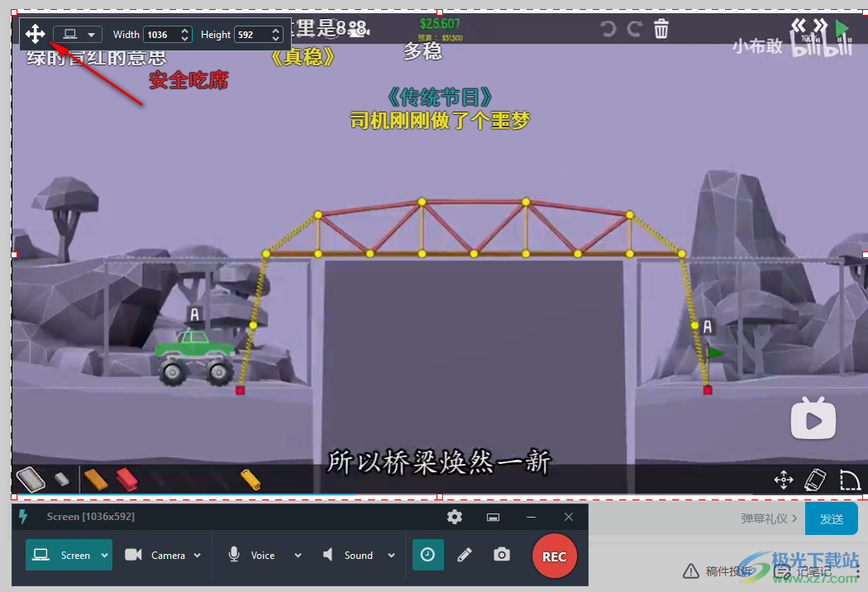Select the red steel beam material
The image size is (868, 592).
tap(126, 479)
